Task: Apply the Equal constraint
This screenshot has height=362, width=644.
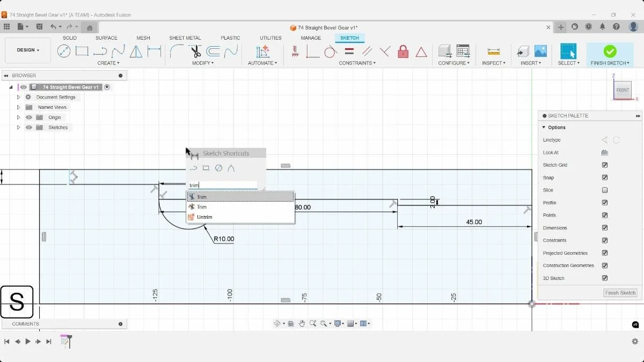Action: (x=349, y=51)
